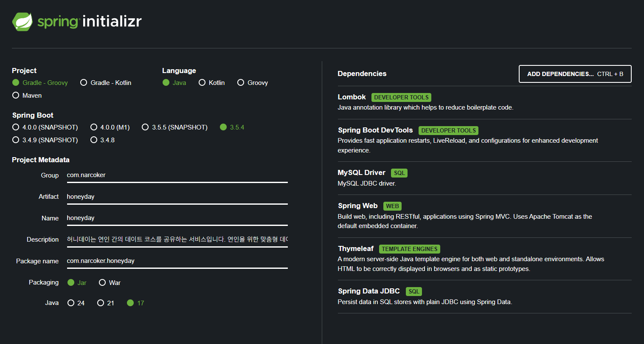Select Spring Boot 3.5.5 (SNAPSHOT)
Screen dimensions: 644x344
point(175,127)
